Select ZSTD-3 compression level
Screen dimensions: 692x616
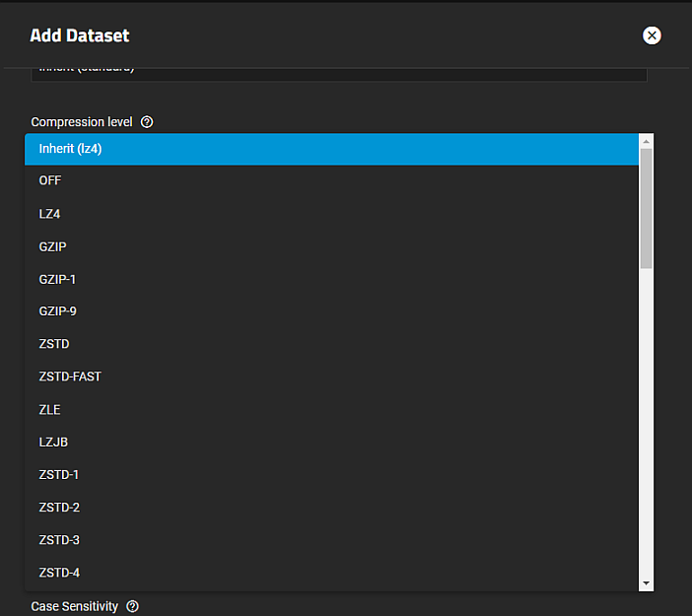(x=331, y=540)
